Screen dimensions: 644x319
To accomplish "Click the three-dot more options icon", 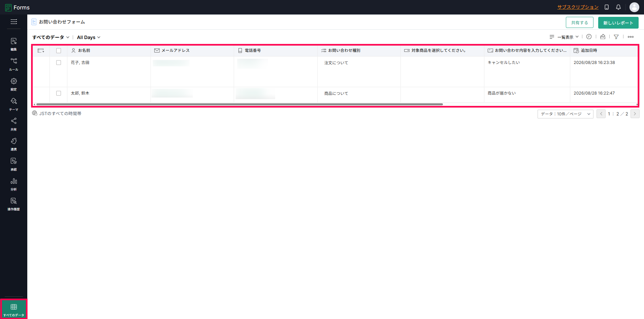I will (631, 37).
